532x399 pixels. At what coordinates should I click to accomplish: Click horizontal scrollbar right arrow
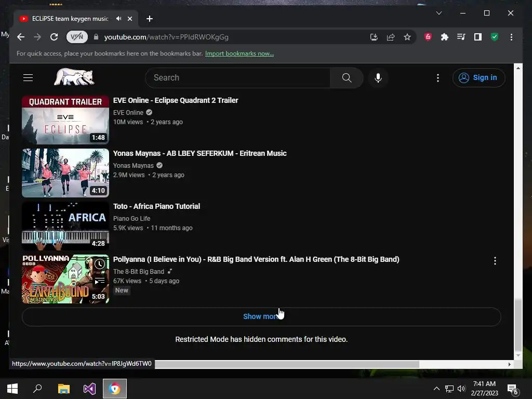tap(509, 364)
